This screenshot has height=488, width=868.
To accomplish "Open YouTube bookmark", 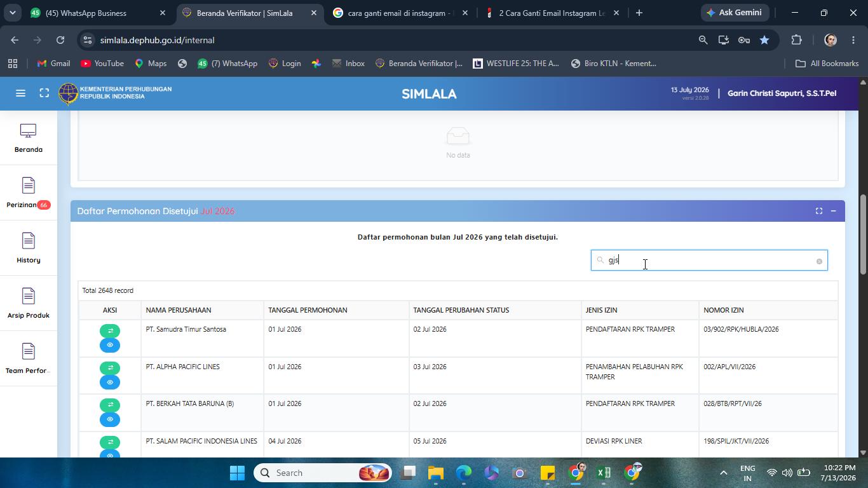I will 102,64.
